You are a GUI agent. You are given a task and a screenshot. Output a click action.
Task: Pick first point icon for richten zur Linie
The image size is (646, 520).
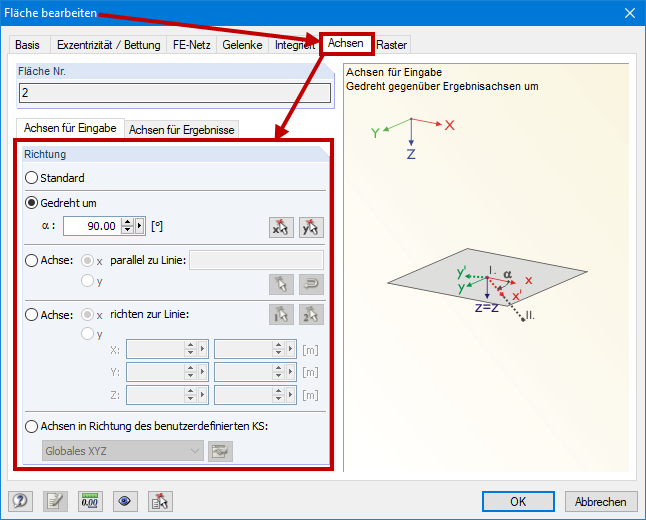(281, 315)
